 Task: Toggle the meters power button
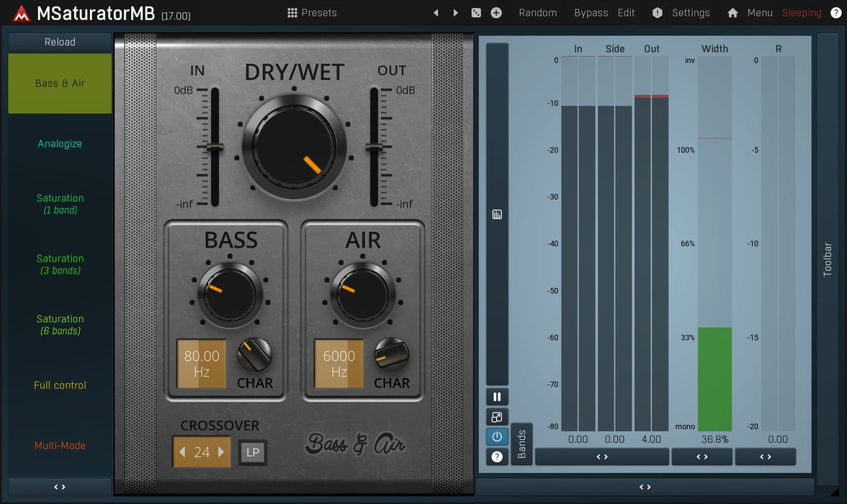coord(497,437)
